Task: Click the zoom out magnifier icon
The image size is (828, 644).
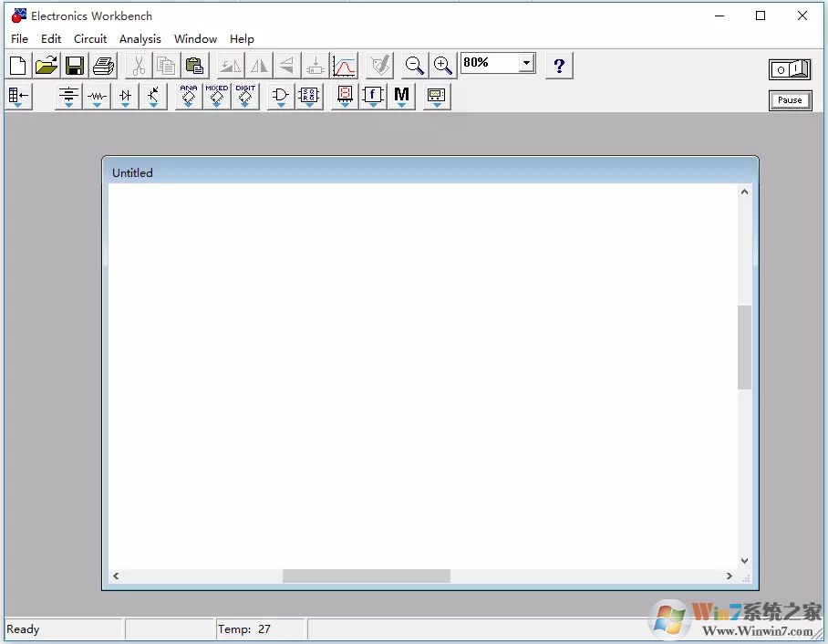Action: 415,66
